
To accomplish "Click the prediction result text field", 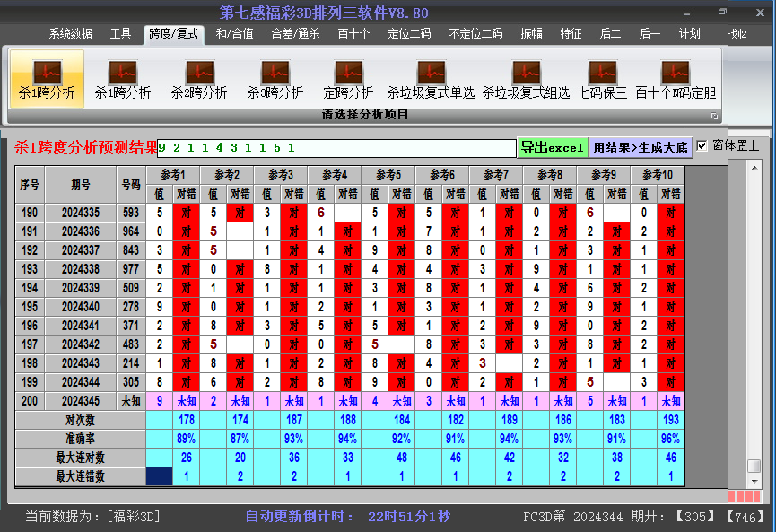I will (x=336, y=147).
